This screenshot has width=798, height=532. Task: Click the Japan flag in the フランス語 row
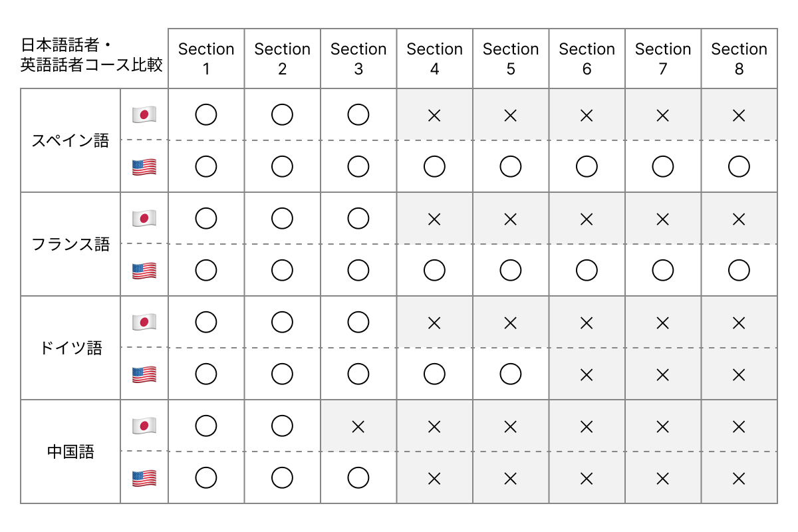click(144, 219)
